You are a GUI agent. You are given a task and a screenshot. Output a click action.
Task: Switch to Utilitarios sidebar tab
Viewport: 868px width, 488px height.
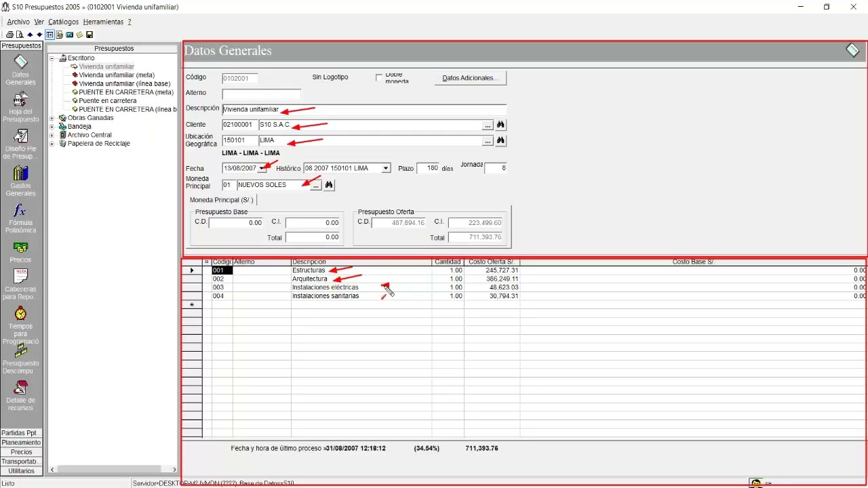pos(21,471)
